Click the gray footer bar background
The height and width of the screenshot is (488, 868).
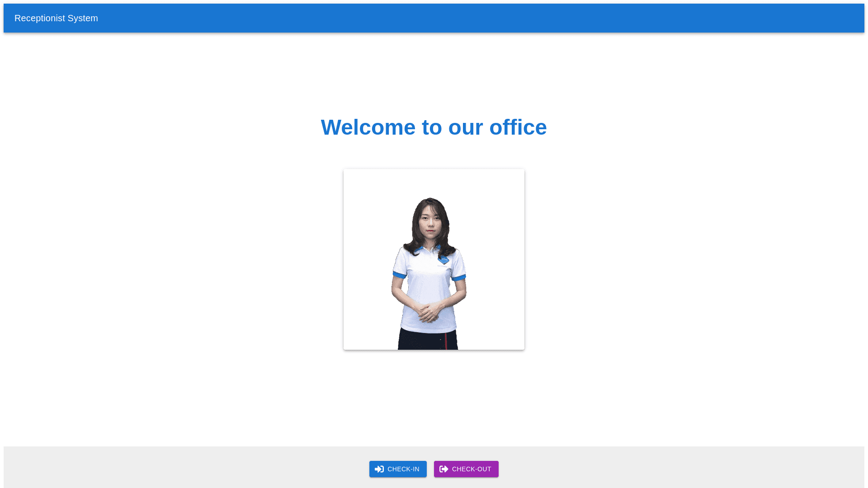click(x=181, y=468)
